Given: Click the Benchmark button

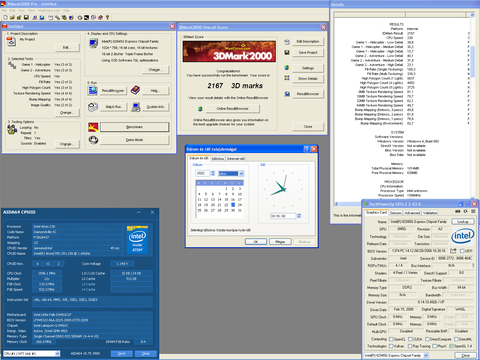Looking at the screenshot, I should point(135,127).
